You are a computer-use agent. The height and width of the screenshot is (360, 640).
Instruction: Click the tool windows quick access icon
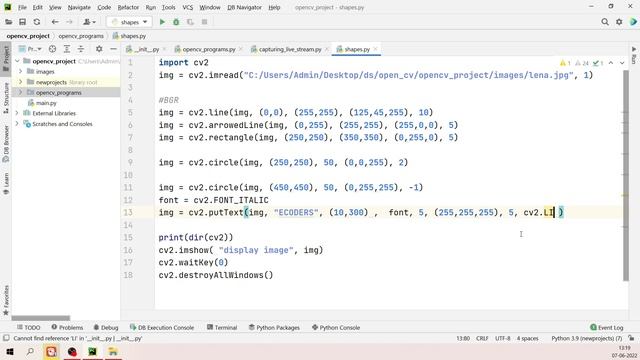(x=6, y=338)
